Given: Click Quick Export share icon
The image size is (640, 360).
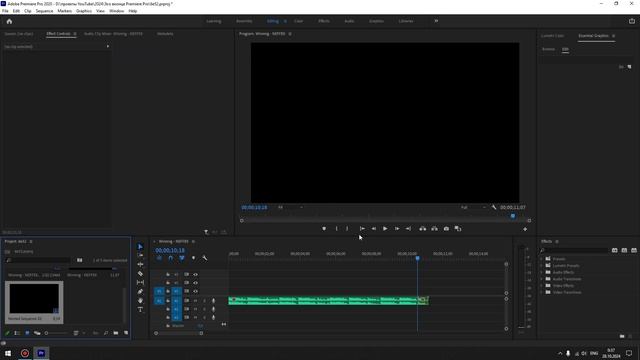Looking at the screenshot, I should coord(631,21).
